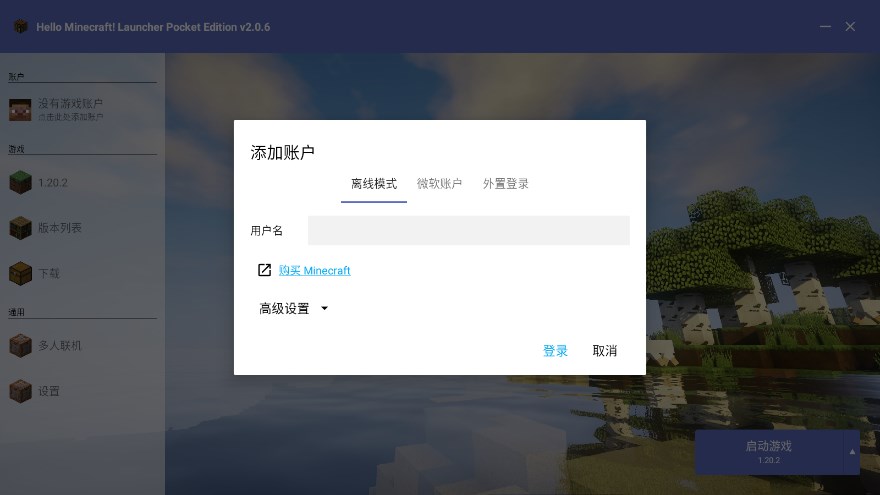The image size is (880, 495).
Task: Select the 1.20.2 version entry text
Action: tap(53, 183)
